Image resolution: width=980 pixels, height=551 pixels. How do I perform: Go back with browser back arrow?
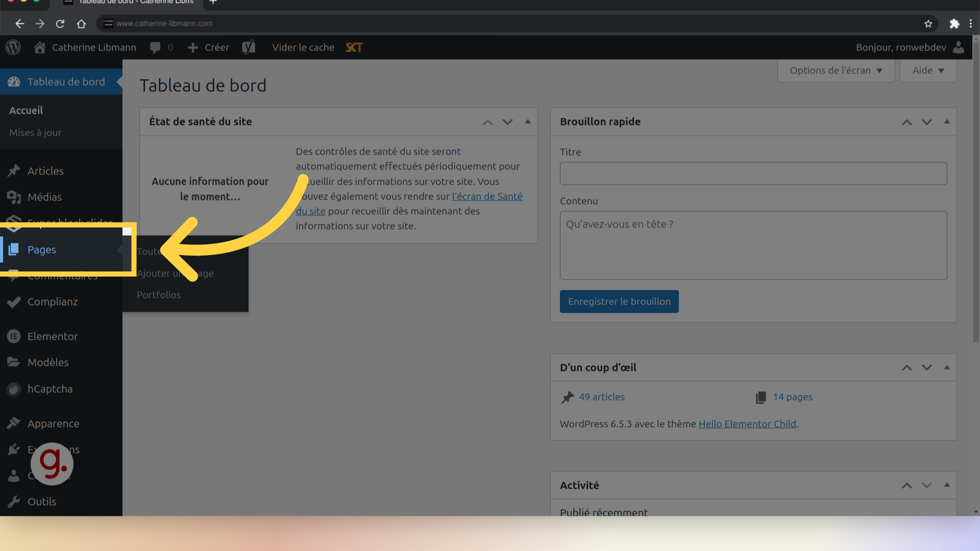pyautogui.click(x=19, y=23)
